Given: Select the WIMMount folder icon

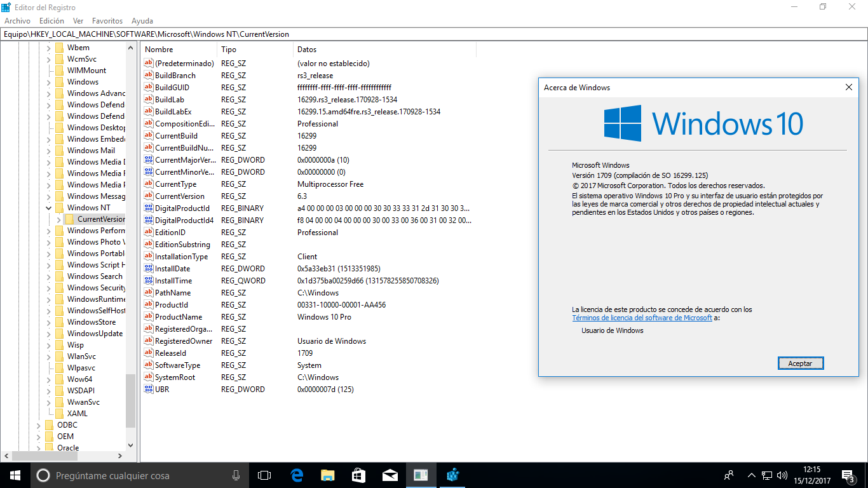Looking at the screenshot, I should (x=60, y=71).
